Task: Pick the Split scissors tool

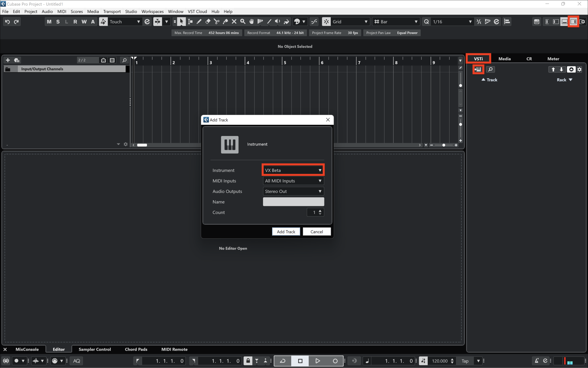Action: pos(216,22)
